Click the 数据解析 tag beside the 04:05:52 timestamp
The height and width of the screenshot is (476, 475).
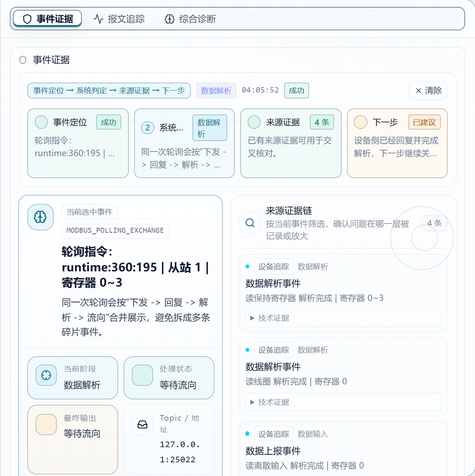[x=216, y=91]
